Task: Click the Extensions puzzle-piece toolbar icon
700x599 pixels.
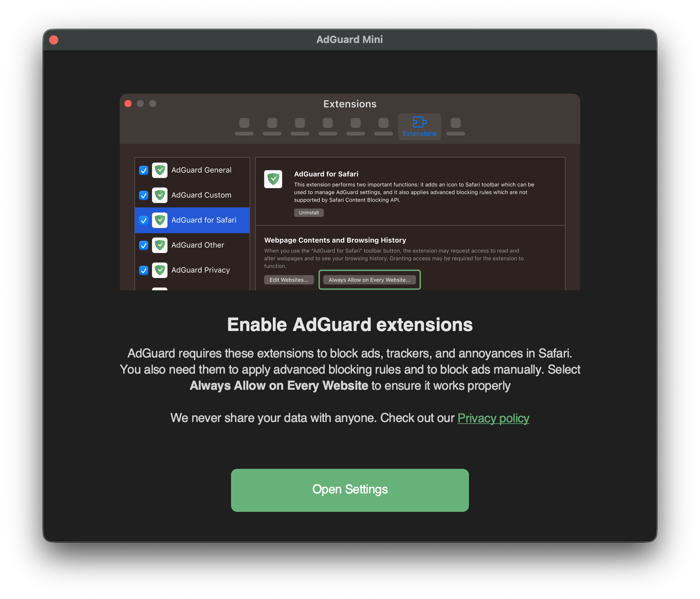Action: point(419,126)
